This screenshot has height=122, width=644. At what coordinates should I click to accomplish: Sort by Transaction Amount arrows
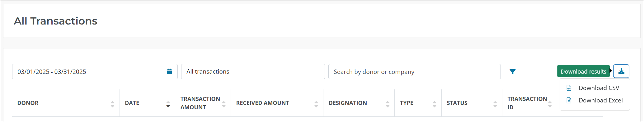224,104
